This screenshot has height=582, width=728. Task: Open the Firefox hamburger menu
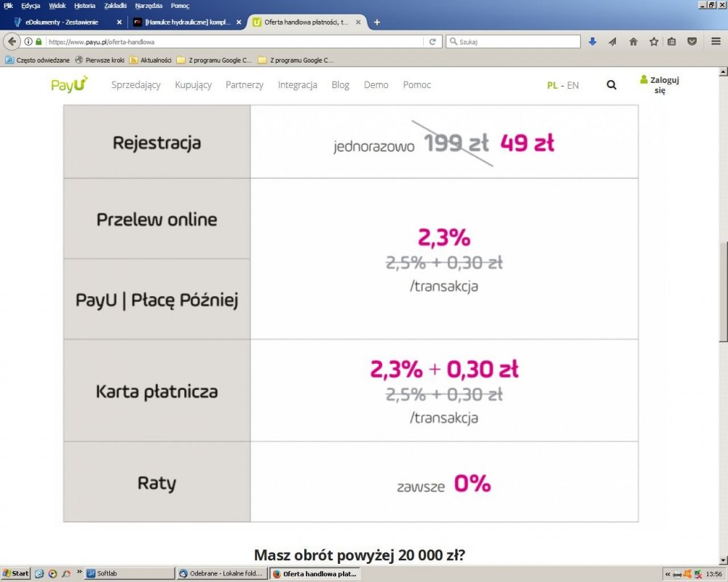[716, 41]
